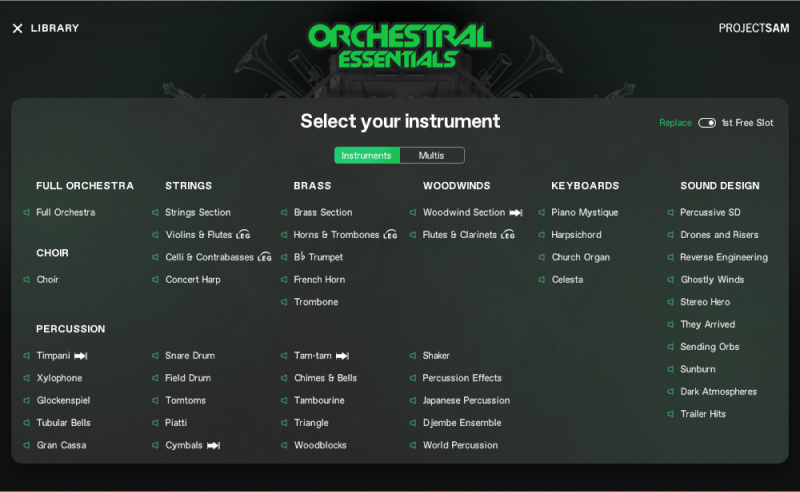800x492 pixels.
Task: Audition Gran Cassa via the speaker icon
Action: tap(27, 445)
